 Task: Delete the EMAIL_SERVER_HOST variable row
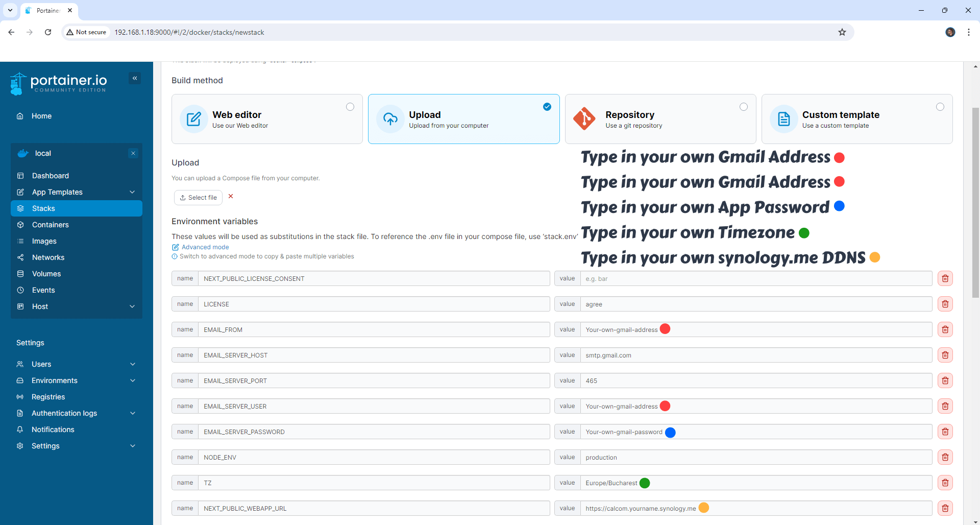(945, 355)
